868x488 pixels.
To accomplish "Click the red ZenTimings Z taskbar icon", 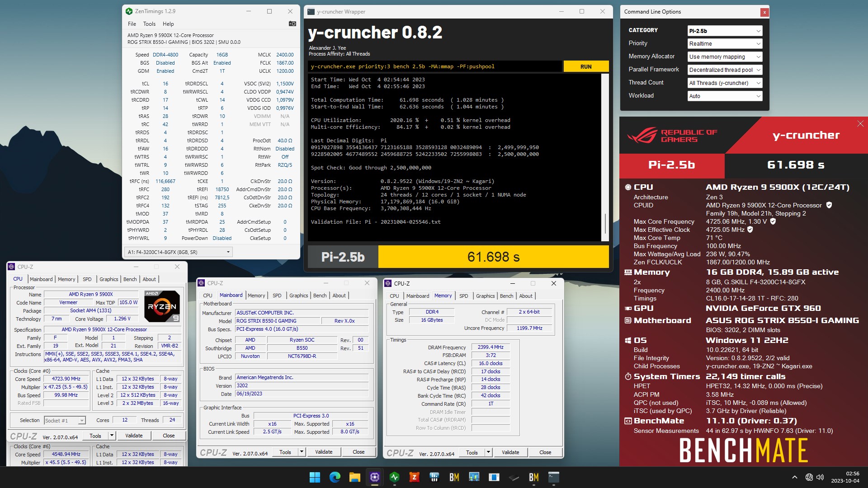I will pyautogui.click(x=414, y=477).
